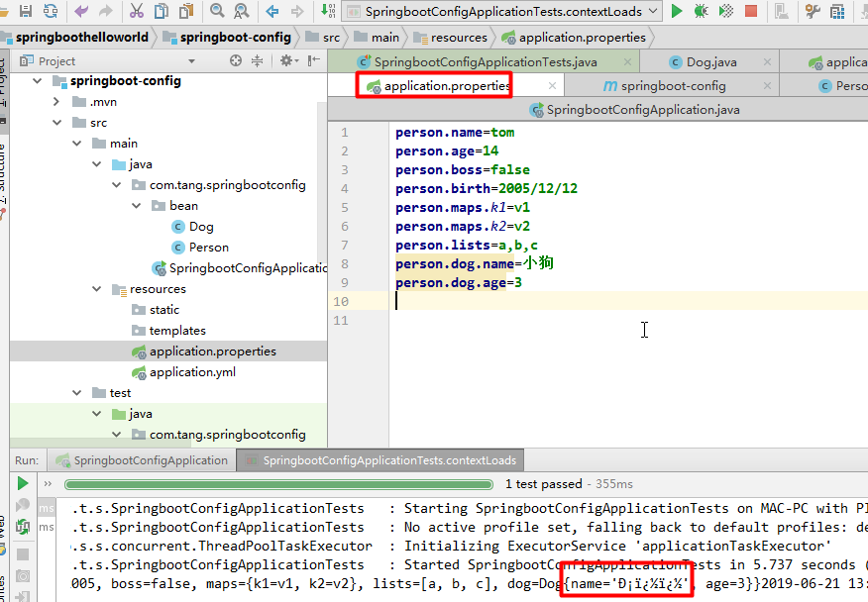Click the '1 test passed' status text
The image size is (868, 602).
(544, 484)
